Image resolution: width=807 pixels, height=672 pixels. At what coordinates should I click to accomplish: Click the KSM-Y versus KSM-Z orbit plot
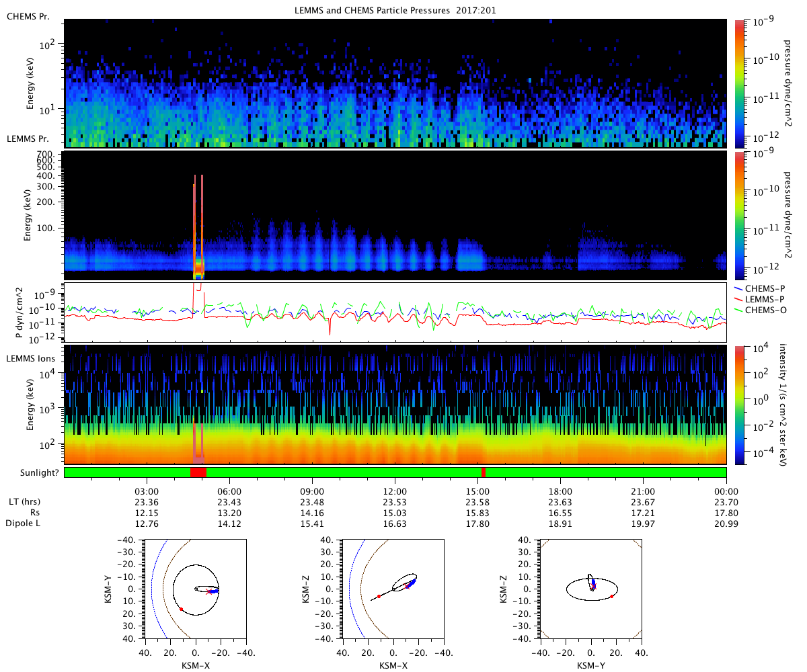coord(591,590)
